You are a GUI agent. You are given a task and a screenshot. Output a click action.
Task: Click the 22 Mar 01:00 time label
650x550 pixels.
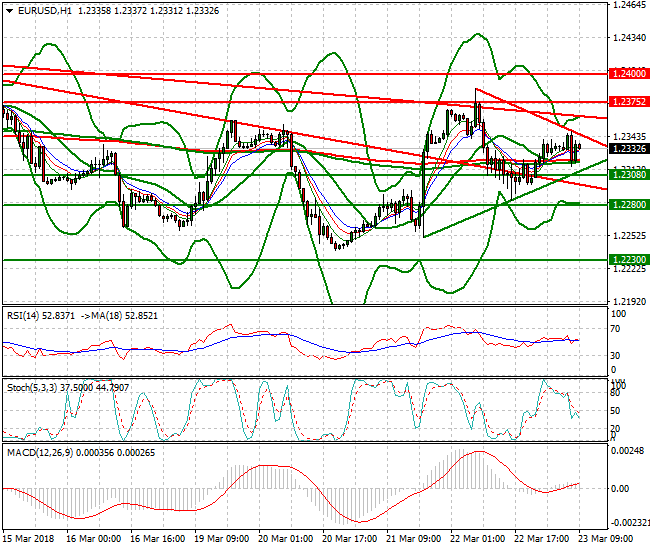tap(478, 539)
